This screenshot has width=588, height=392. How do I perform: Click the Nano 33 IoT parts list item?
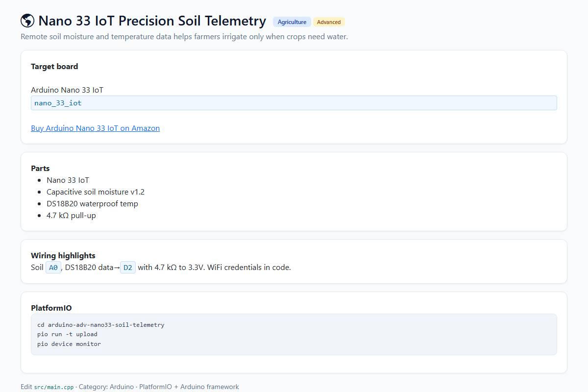coord(68,180)
